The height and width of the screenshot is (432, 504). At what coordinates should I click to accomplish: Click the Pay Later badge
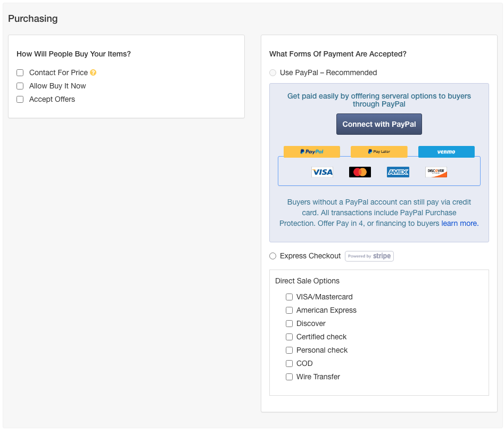pyautogui.click(x=379, y=151)
